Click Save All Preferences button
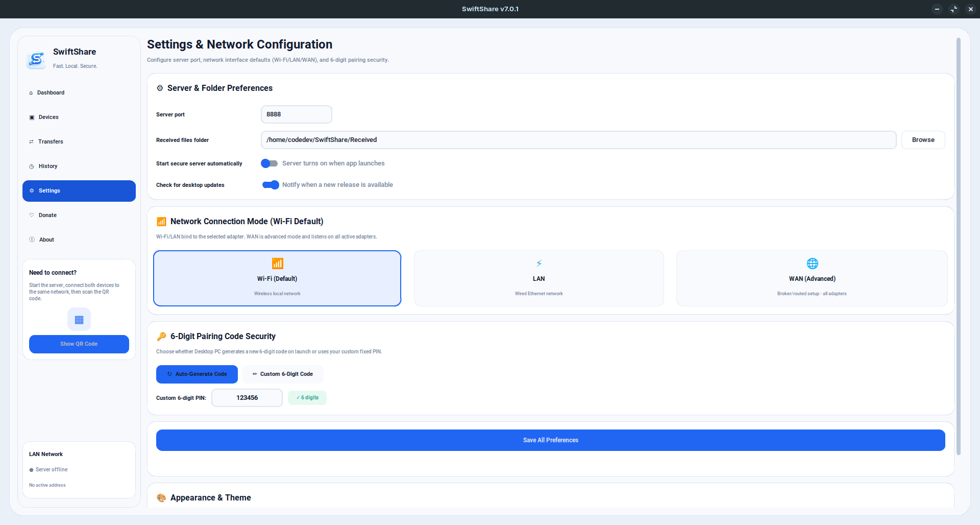The width and height of the screenshot is (980, 525). coord(551,440)
